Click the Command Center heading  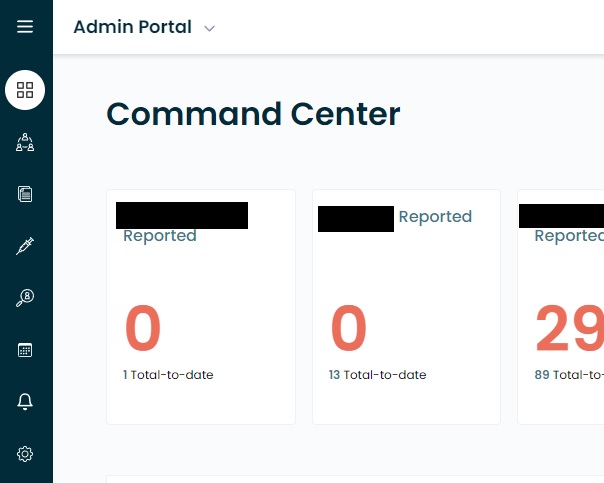point(253,114)
